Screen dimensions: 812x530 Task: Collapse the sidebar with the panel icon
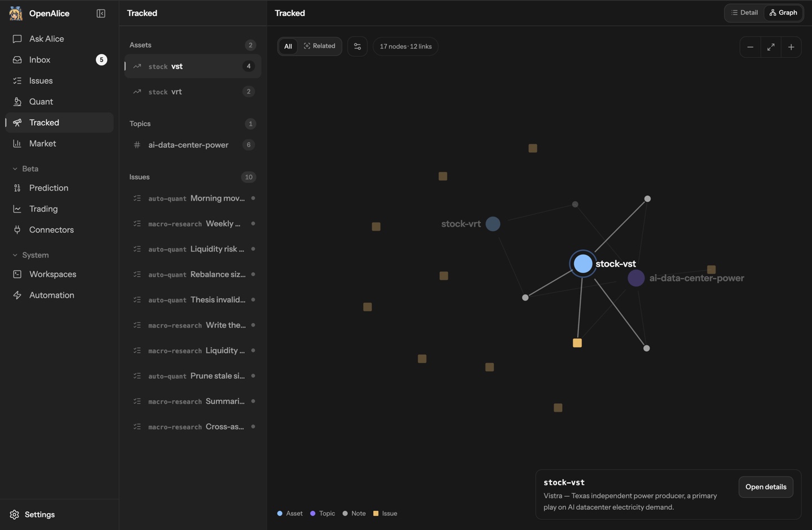tap(101, 14)
